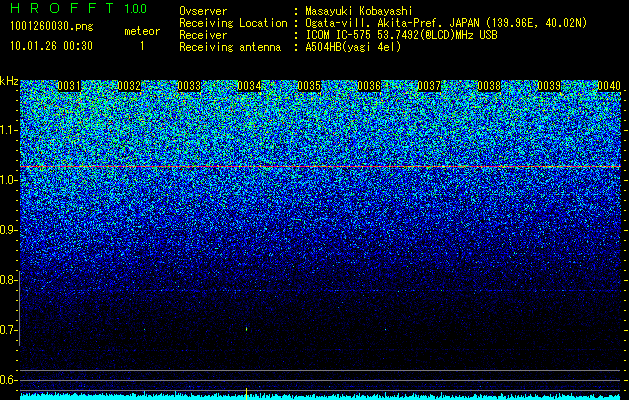629x400 pixels.
Task: Click the Receiving Location label
Action: point(233,23)
